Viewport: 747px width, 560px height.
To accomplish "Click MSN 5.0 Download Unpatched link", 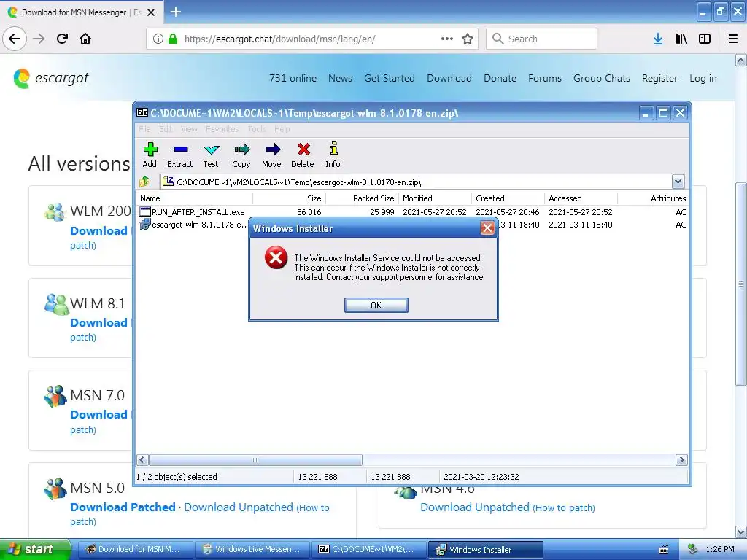I will click(x=239, y=507).
